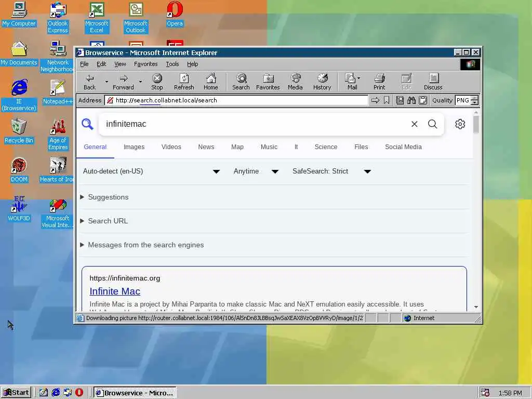Click the Forward toolbar button
The height and width of the screenshot is (399, 532).
[123, 82]
